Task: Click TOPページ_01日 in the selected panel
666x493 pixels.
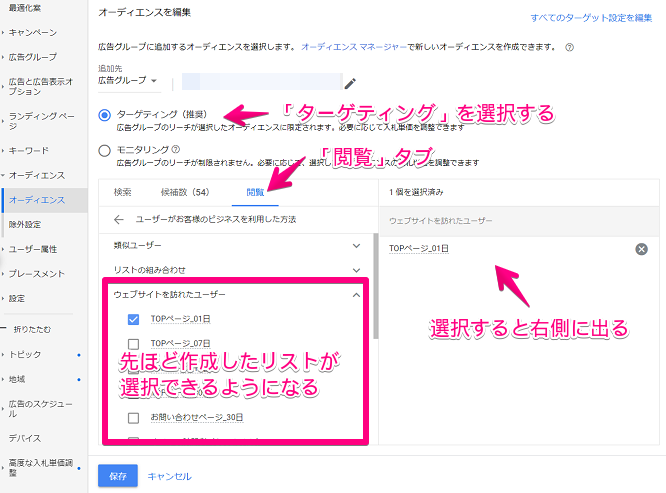Action: 419,248
